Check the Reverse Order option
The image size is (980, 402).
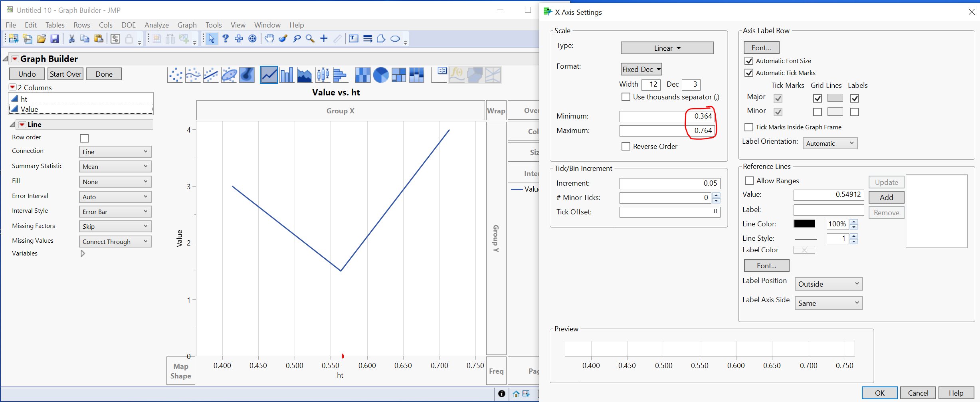coord(625,146)
